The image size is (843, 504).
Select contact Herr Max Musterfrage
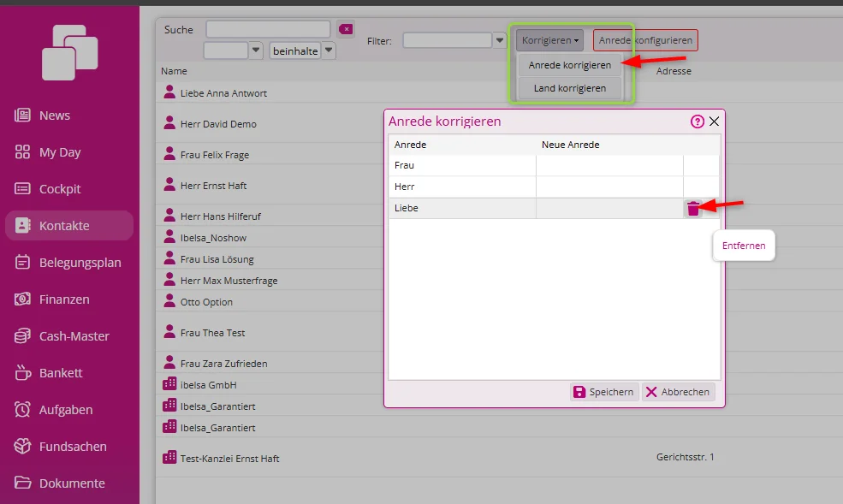coord(229,281)
